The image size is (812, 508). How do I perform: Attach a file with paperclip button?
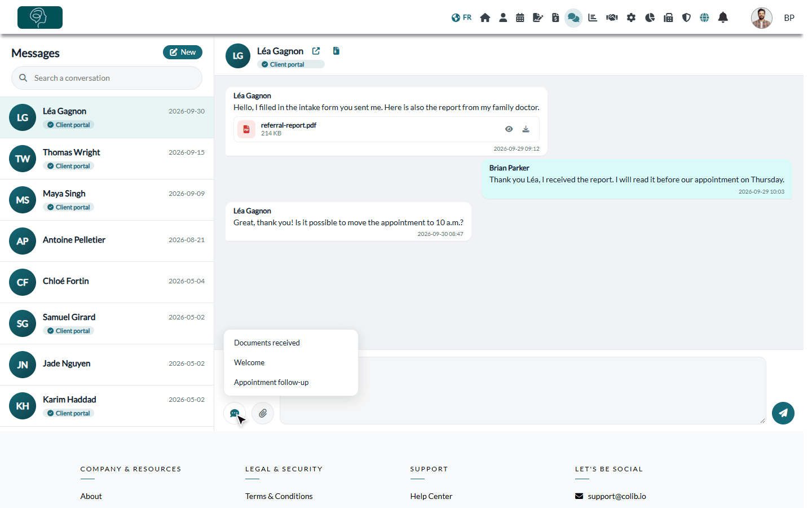pos(263,413)
